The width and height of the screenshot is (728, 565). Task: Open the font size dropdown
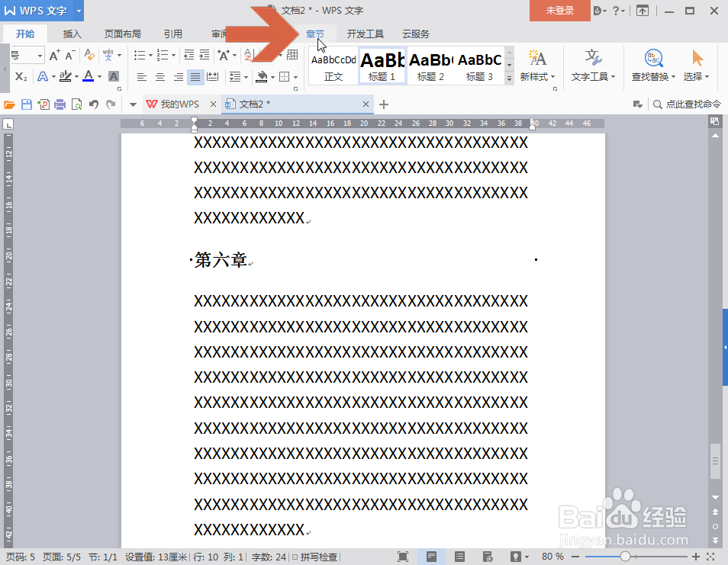coord(40,56)
